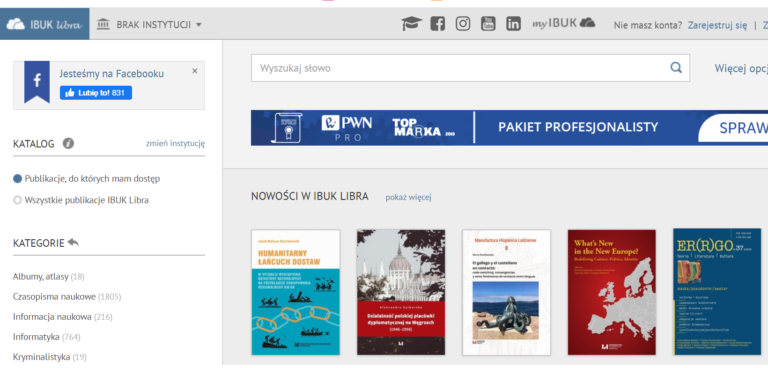Click the KATEGORIE back arrow icon
The width and height of the screenshot is (768, 368).
(x=73, y=242)
